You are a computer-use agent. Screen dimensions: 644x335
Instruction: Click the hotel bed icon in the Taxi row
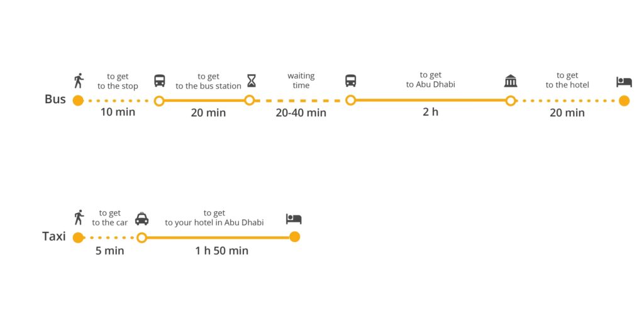294,219
